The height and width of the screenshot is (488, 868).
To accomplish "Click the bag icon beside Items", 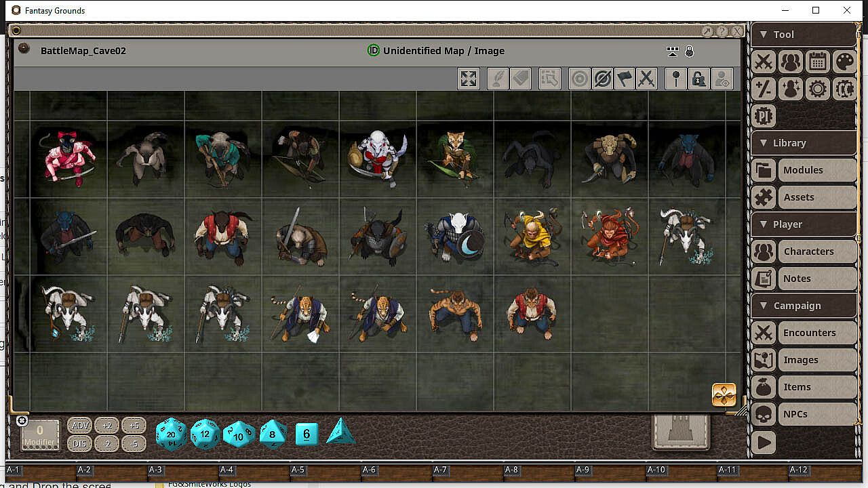I will [764, 387].
